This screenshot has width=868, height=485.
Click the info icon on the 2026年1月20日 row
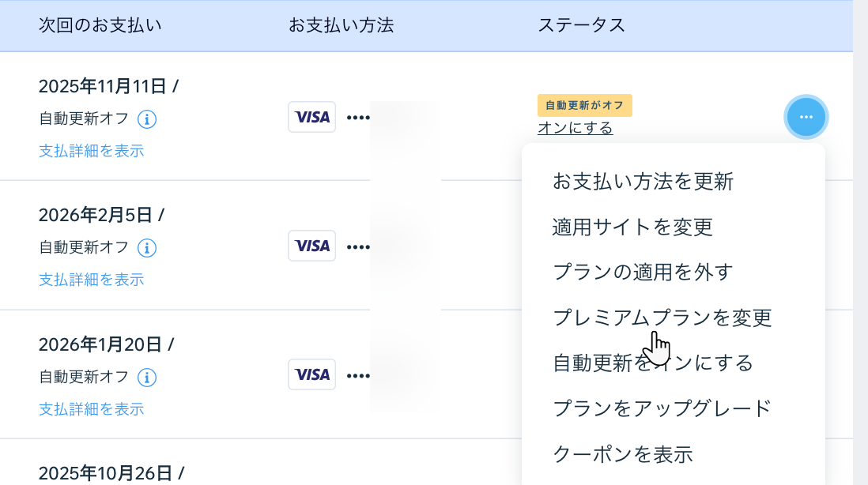[x=147, y=378]
